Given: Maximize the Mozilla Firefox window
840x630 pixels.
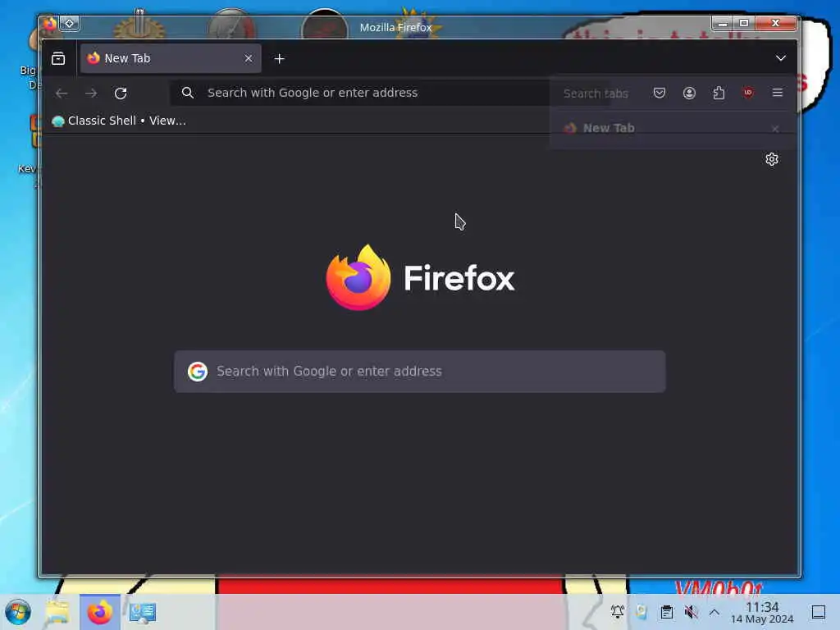Looking at the screenshot, I should pyautogui.click(x=744, y=23).
